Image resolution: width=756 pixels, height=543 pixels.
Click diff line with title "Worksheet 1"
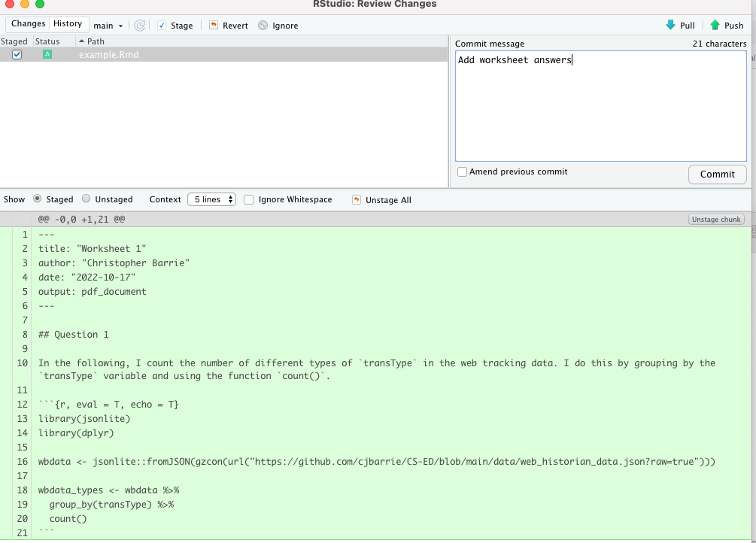pyautogui.click(x=92, y=249)
